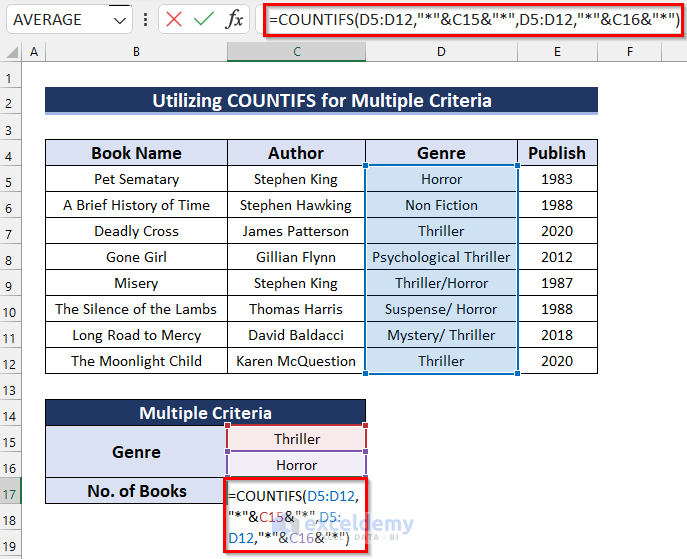
Task: Select column D header
Action: coord(441,52)
